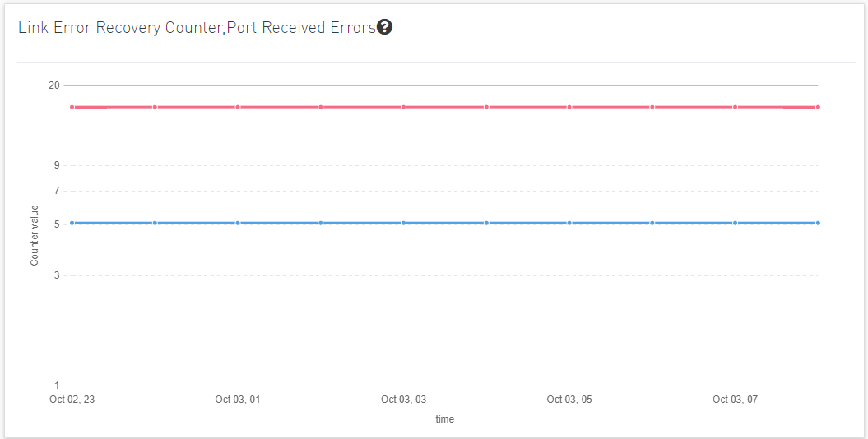Click the blue line data point at Oct 02, 23
Image resolution: width=868 pixels, height=439 pixels.
[72, 223]
